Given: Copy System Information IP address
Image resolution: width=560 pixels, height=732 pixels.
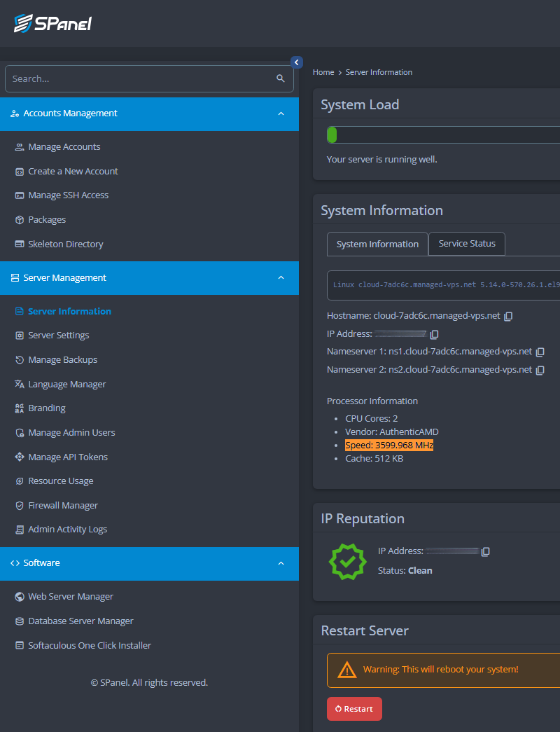Looking at the screenshot, I should tap(434, 334).
